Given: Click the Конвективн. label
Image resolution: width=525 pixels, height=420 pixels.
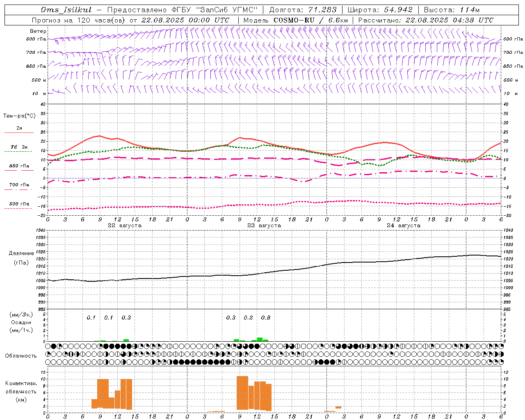Looking at the screenshot, I should 21,383.
